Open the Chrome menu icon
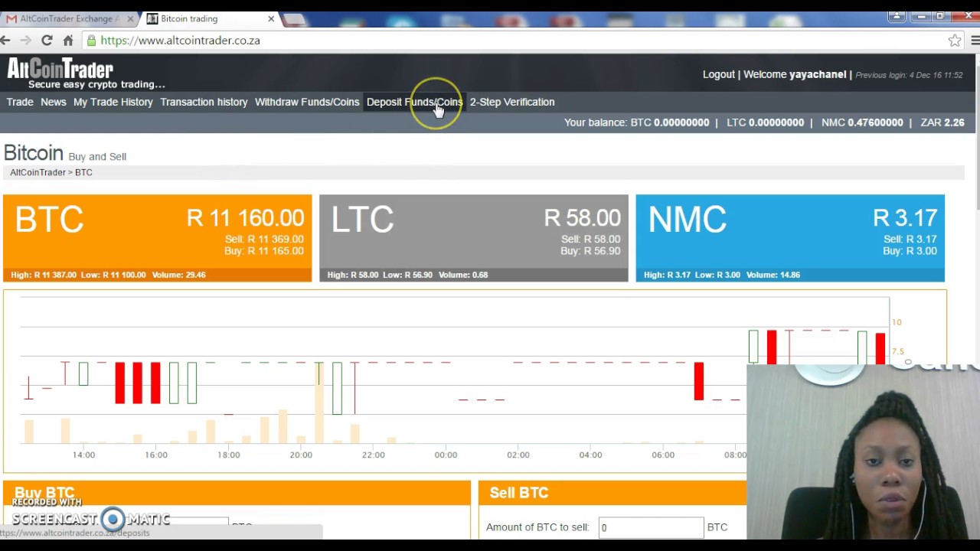 pos(975,41)
